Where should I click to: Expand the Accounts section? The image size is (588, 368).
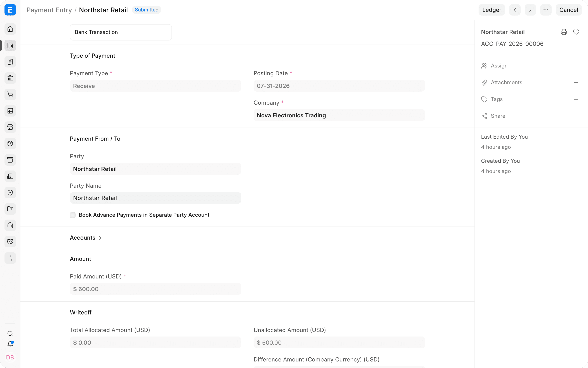tap(86, 238)
